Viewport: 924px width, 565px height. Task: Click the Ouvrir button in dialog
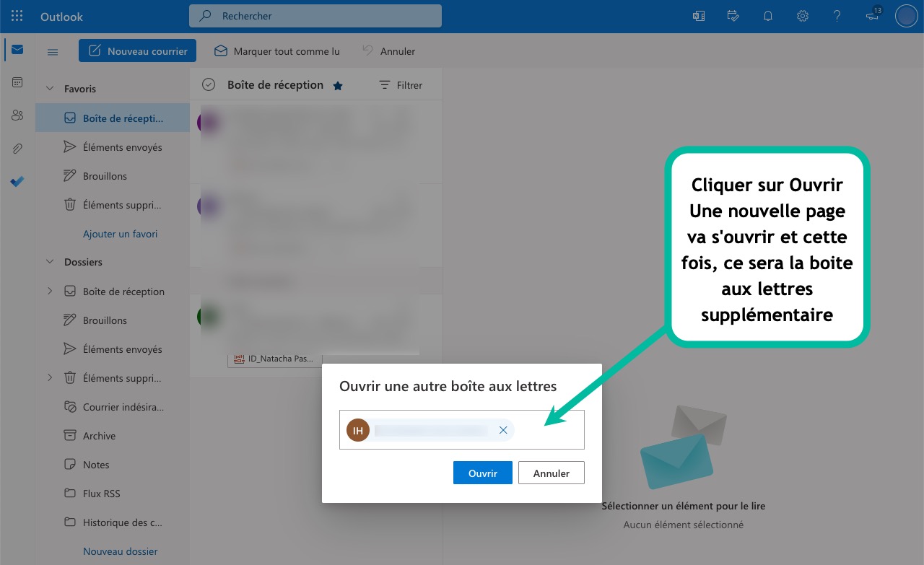click(x=482, y=473)
